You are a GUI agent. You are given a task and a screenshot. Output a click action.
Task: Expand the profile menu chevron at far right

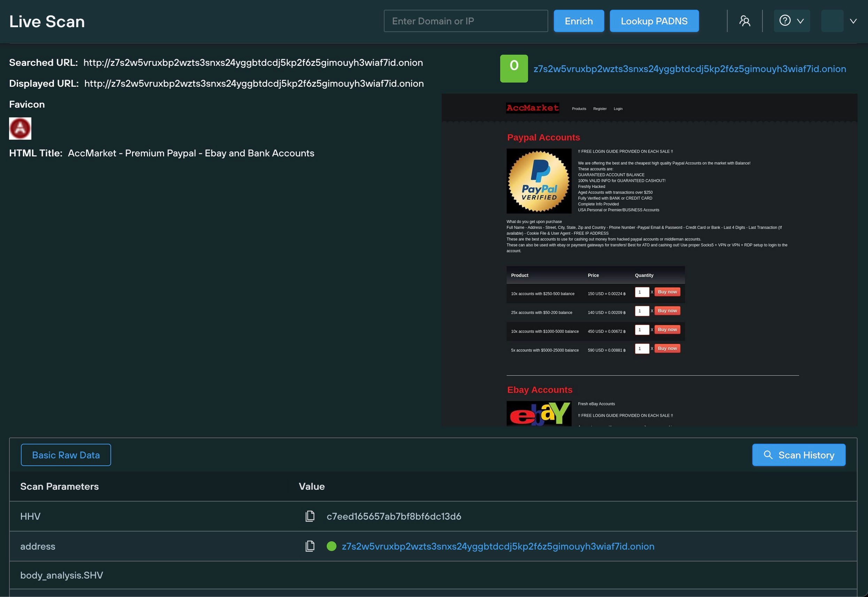853,21
